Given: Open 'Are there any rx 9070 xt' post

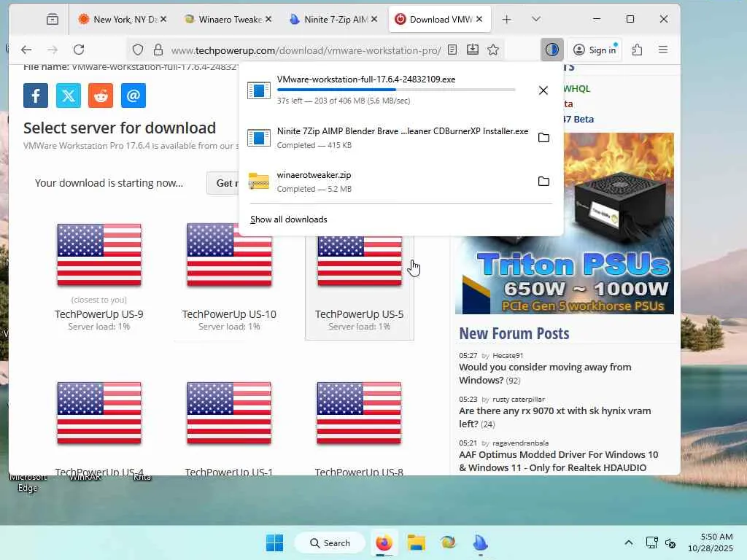Looking at the screenshot, I should pyautogui.click(x=554, y=418).
